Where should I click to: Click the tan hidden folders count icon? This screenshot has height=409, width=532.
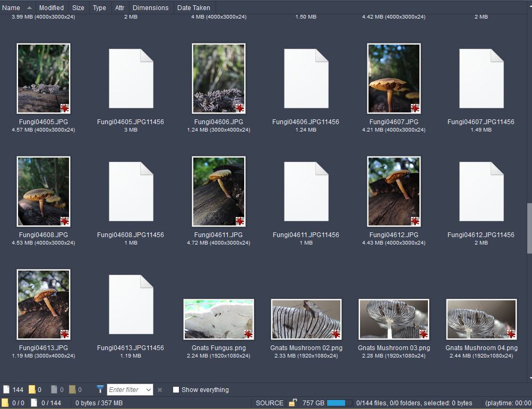pyautogui.click(x=72, y=389)
